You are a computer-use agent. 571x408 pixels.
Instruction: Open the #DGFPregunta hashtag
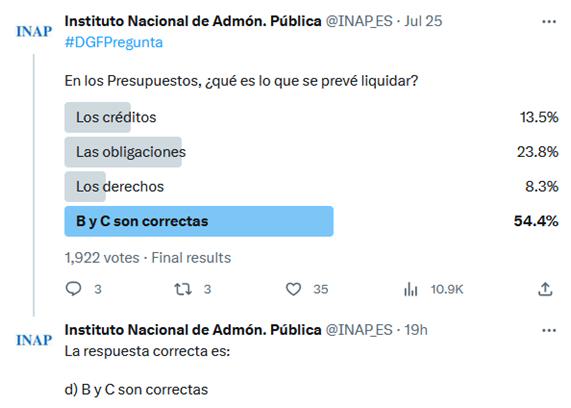(x=114, y=43)
